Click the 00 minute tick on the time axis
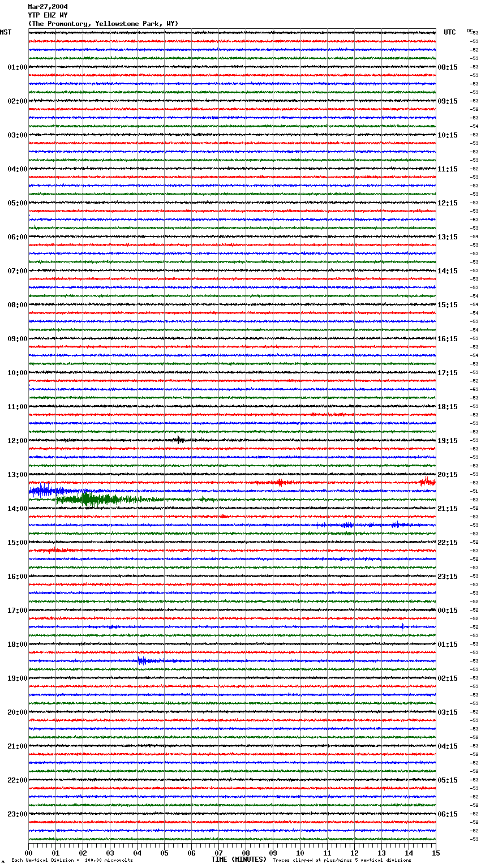481x868 pixels. pyautogui.click(x=29, y=853)
